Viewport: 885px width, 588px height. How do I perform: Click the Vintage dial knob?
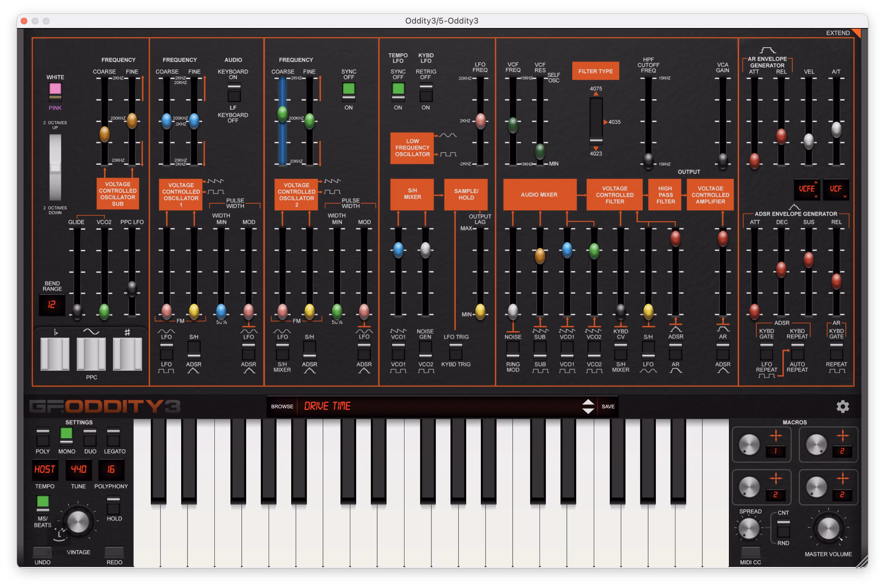coord(78,522)
